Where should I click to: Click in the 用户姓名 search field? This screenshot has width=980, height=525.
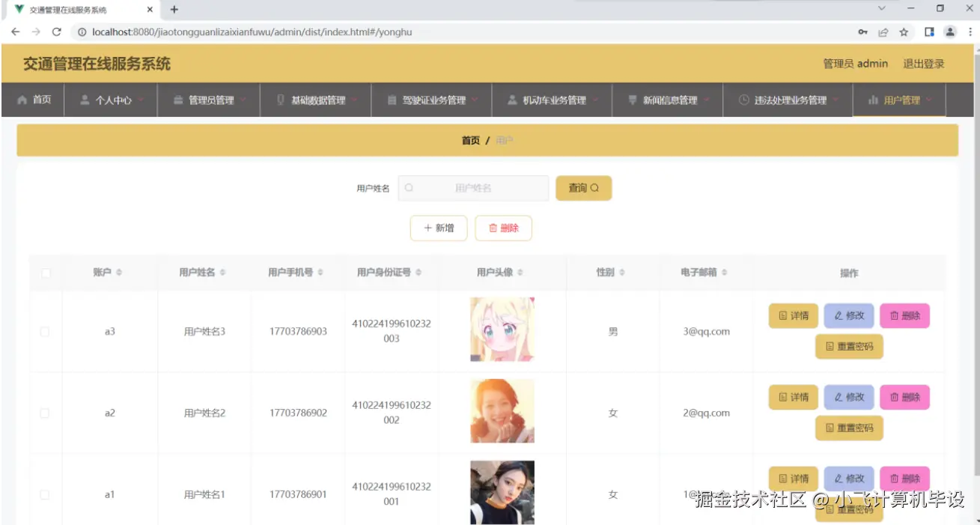(x=473, y=188)
